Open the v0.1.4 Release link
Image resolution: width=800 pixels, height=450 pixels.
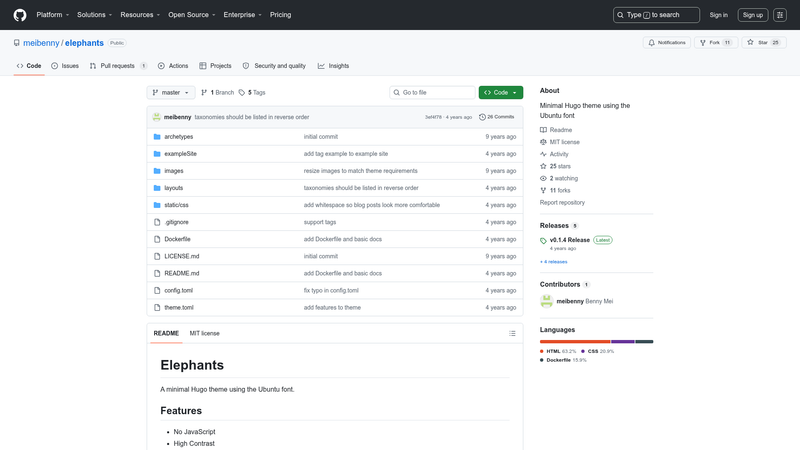pos(569,240)
